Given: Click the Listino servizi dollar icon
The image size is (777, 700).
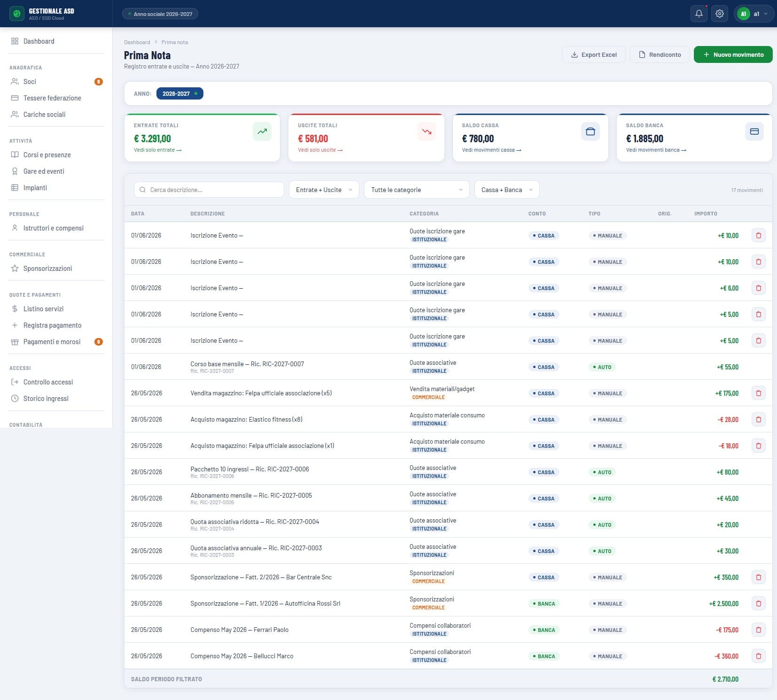Looking at the screenshot, I should point(15,308).
